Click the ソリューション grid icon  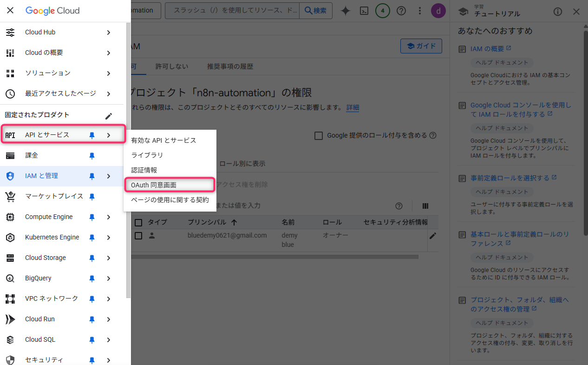click(x=10, y=73)
